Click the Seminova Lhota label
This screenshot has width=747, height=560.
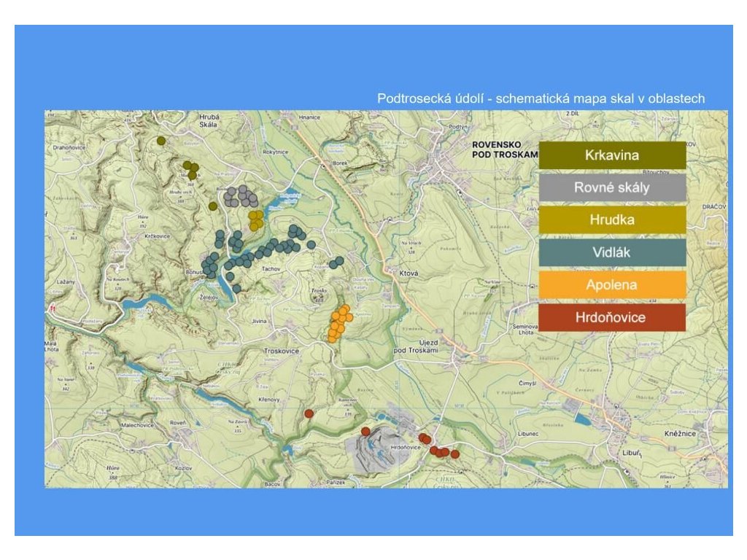526,330
